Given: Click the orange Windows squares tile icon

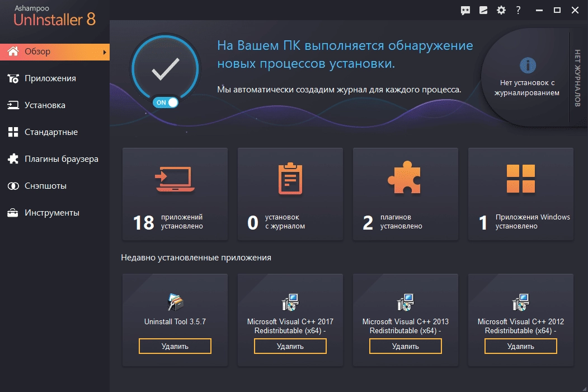Looking at the screenshot, I should click(x=520, y=178).
